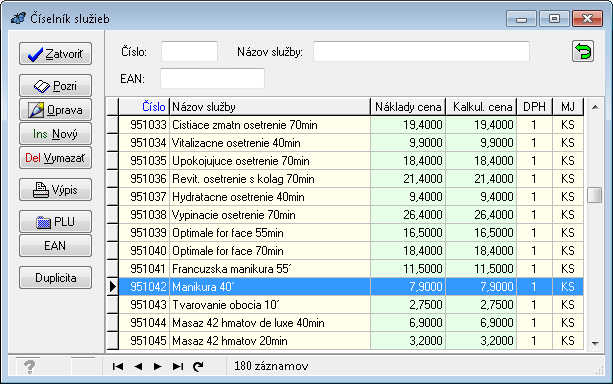Viewport: 613px width, 384px height.
Task: Click Náklady cena 6,9000 cell
Action: (x=408, y=323)
